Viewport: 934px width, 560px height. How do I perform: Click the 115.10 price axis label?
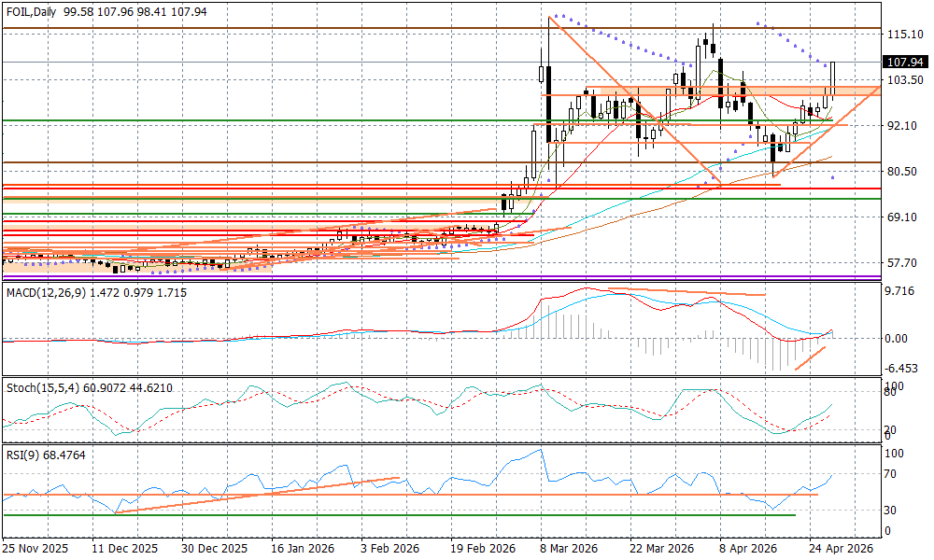(903, 35)
